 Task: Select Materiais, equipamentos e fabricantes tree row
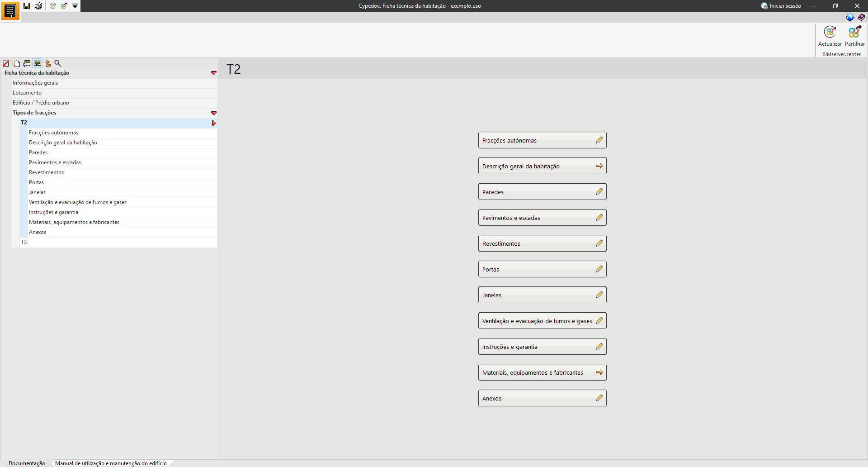point(123,222)
